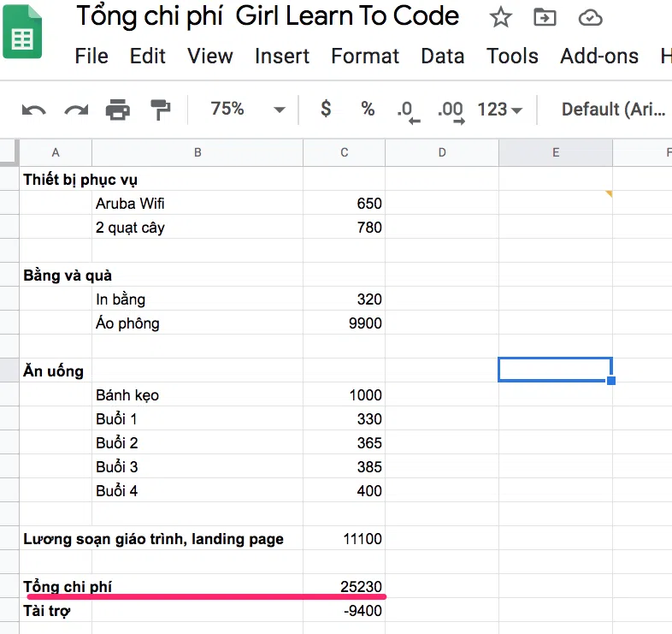Format as currency with dollar icon
This screenshot has height=634, width=672.
coord(326,109)
